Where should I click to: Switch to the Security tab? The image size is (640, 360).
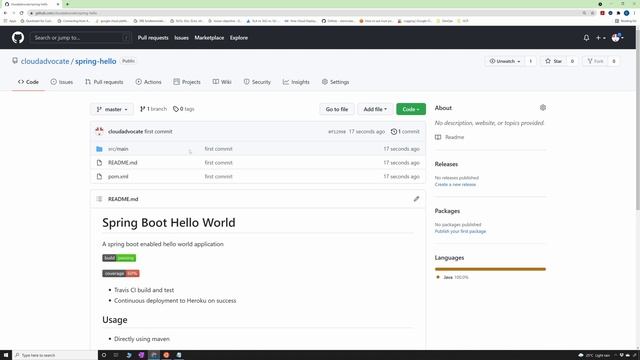tap(257, 82)
